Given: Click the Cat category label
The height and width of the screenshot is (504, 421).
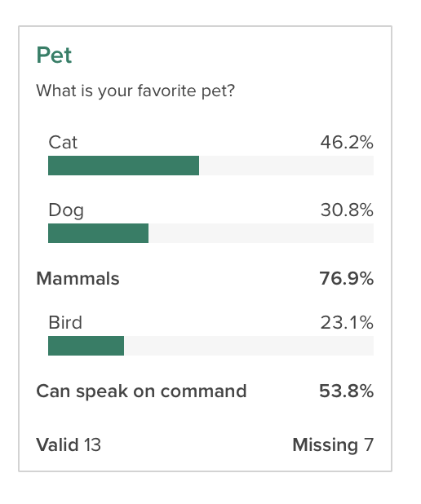Looking at the screenshot, I should click(63, 142).
